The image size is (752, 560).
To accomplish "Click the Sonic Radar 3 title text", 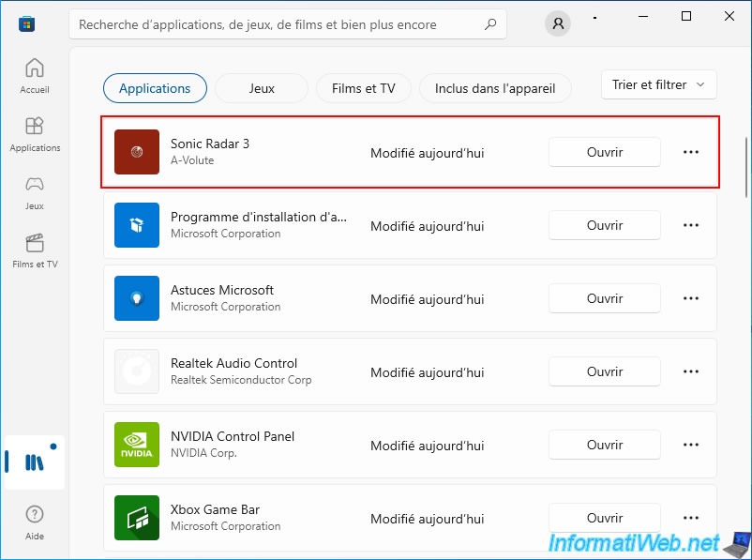I will 210,144.
